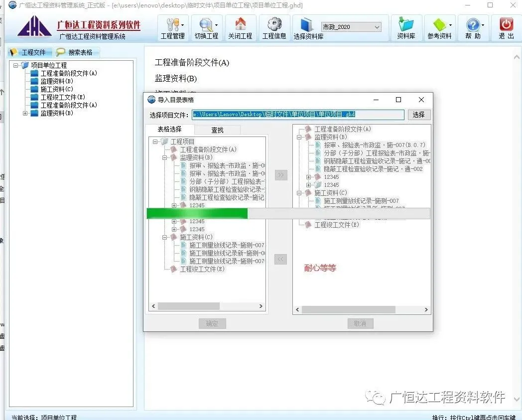The width and height of the screenshot is (522, 420).
Task: Click the 工程项目 root icon in dialog tree
Action: (x=164, y=141)
